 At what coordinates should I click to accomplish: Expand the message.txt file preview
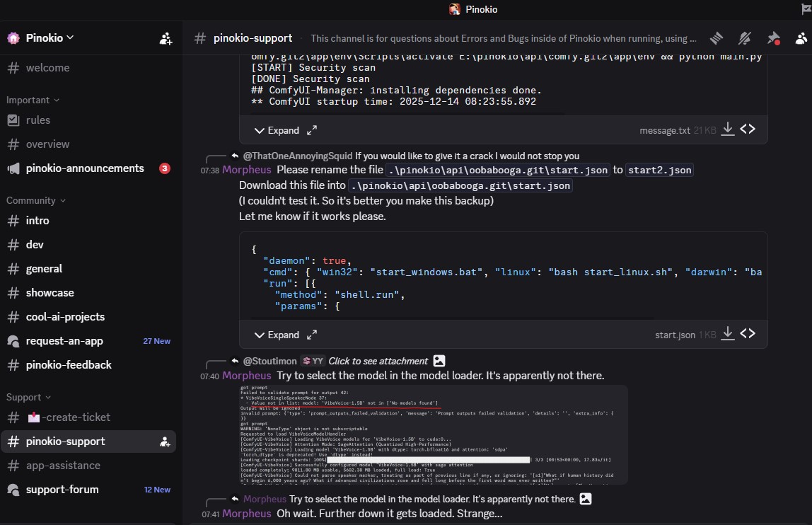(277, 131)
